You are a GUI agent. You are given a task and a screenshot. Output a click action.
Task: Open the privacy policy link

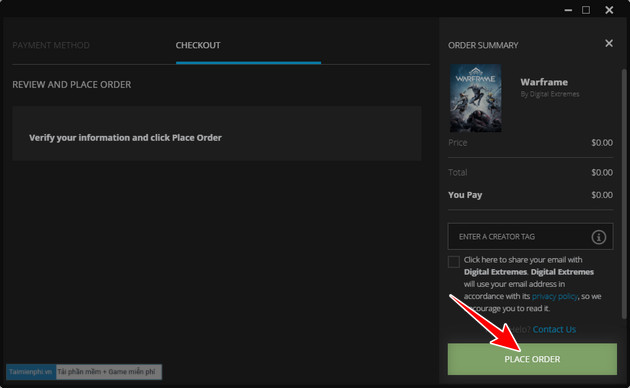pos(554,296)
